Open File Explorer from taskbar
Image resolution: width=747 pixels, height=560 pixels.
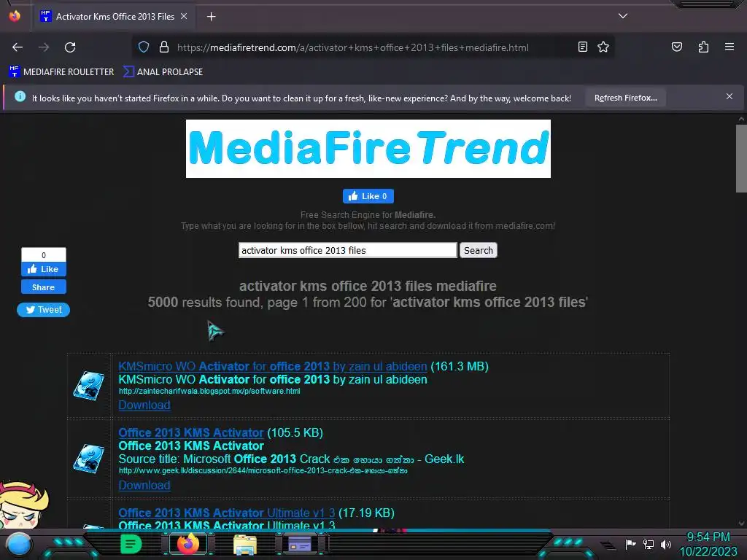pos(245,544)
